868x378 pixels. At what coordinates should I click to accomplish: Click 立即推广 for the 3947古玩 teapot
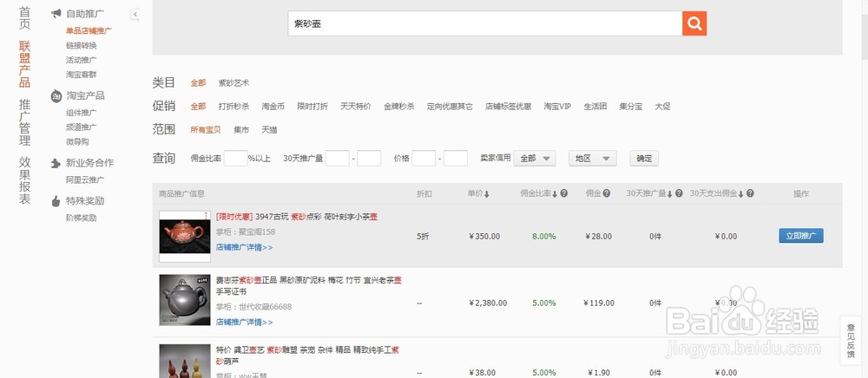[x=801, y=236]
